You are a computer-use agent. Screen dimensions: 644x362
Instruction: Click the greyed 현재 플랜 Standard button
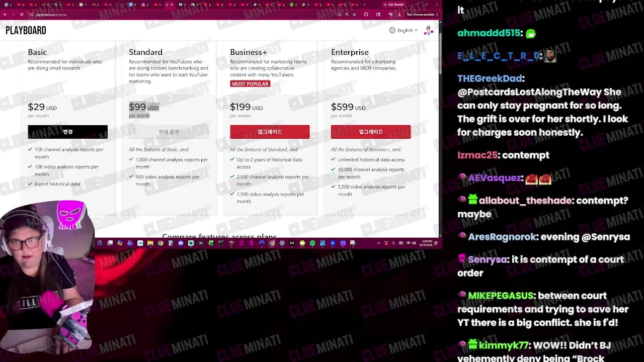coord(169,132)
